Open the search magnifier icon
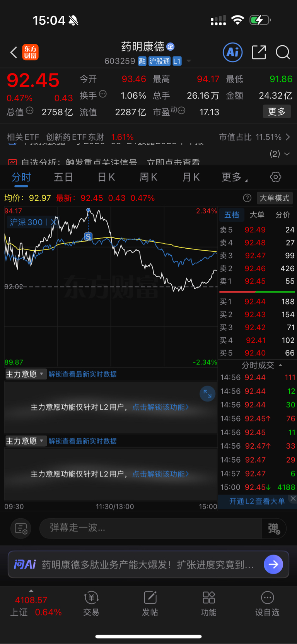 (283, 52)
